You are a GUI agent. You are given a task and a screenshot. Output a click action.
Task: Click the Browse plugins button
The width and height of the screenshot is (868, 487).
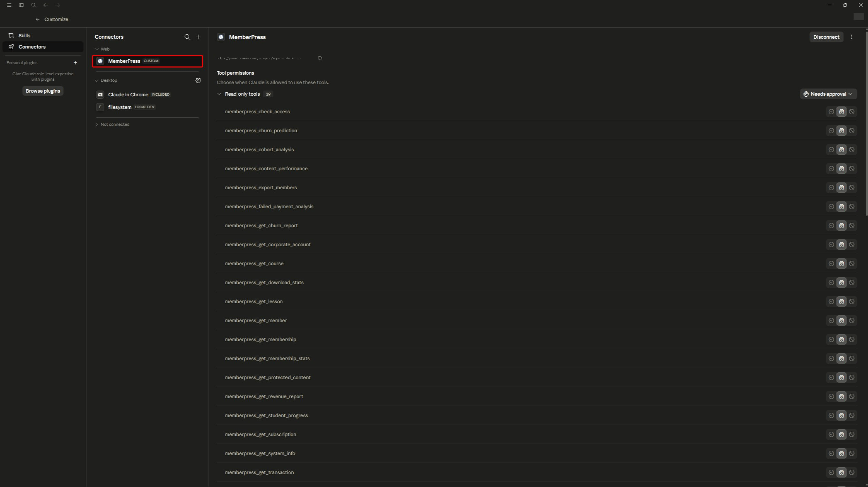point(43,91)
